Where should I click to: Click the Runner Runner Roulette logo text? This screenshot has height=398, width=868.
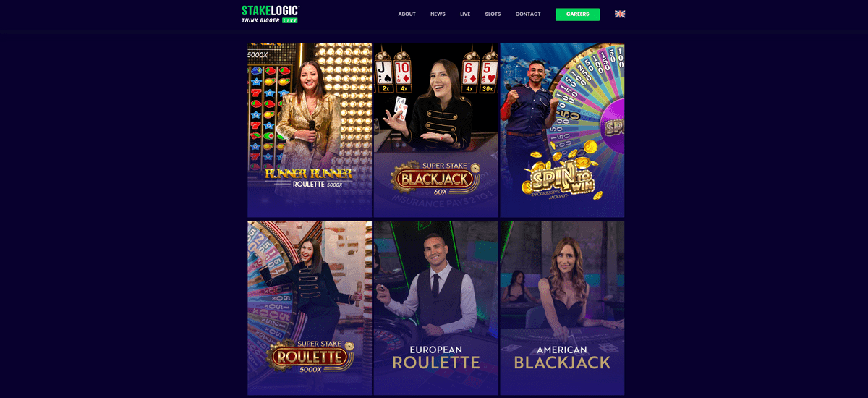(x=310, y=177)
